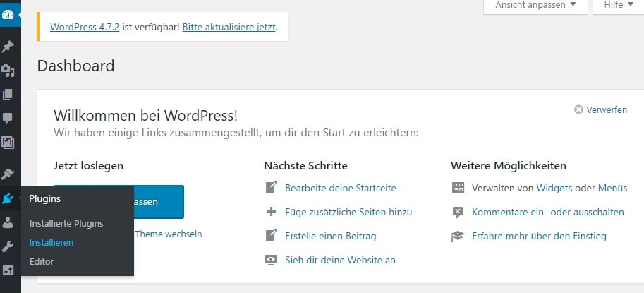The image size is (644, 293).
Task: Open Erstelle einen Beitrag link
Action: point(331,237)
